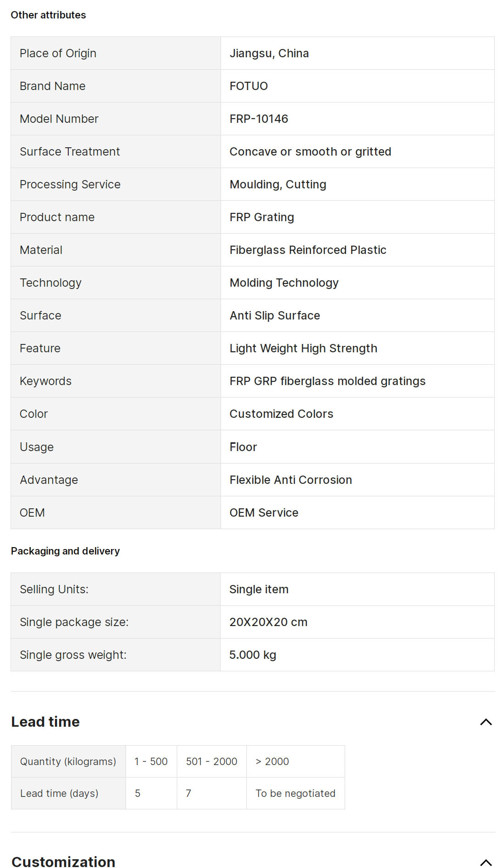Select the Jiangsu, China origin value
This screenshot has height=868, width=502.
(x=269, y=54)
